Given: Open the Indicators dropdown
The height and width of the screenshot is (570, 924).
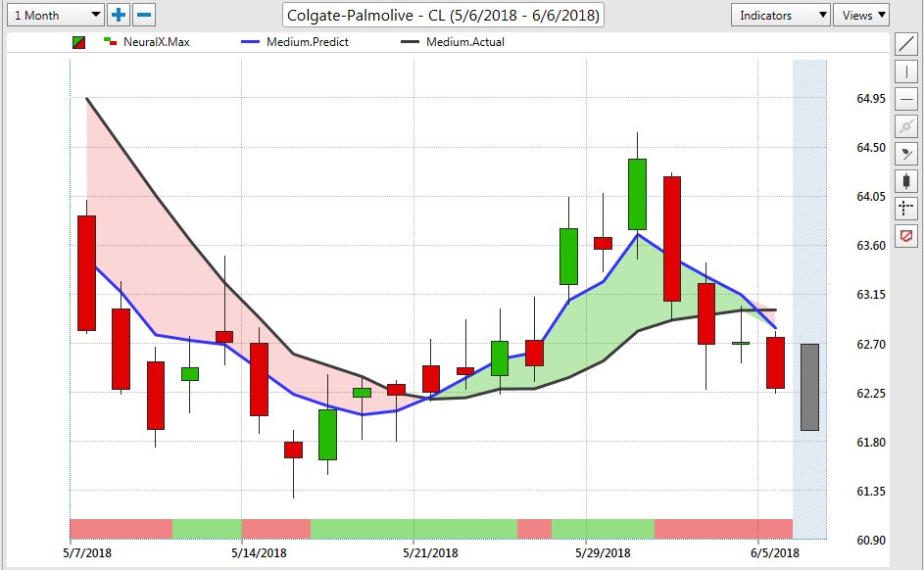Looking at the screenshot, I should pyautogui.click(x=781, y=16).
